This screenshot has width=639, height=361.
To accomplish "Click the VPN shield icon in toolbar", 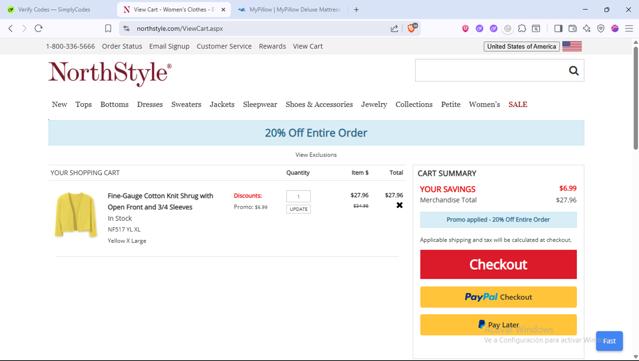I will click(601, 28).
